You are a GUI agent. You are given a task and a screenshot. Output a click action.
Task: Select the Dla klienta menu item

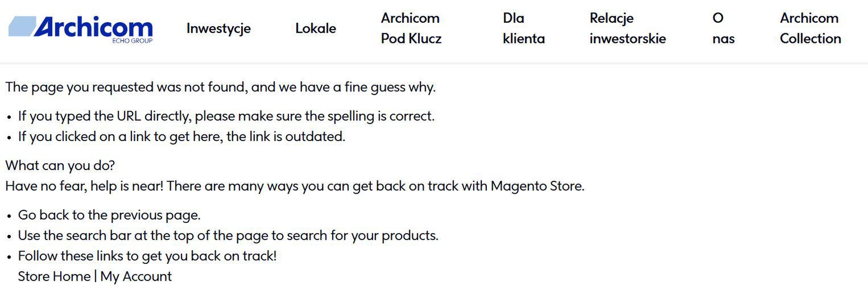click(x=523, y=28)
